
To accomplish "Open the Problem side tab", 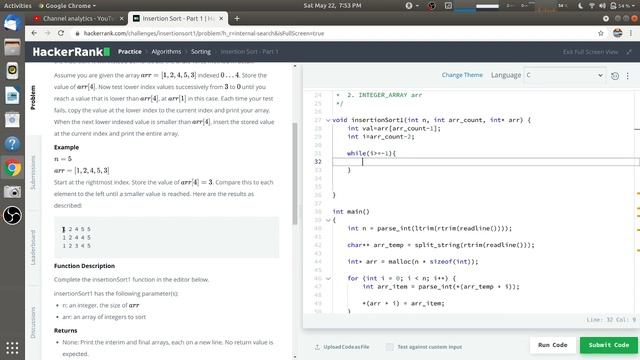I will tap(33, 98).
